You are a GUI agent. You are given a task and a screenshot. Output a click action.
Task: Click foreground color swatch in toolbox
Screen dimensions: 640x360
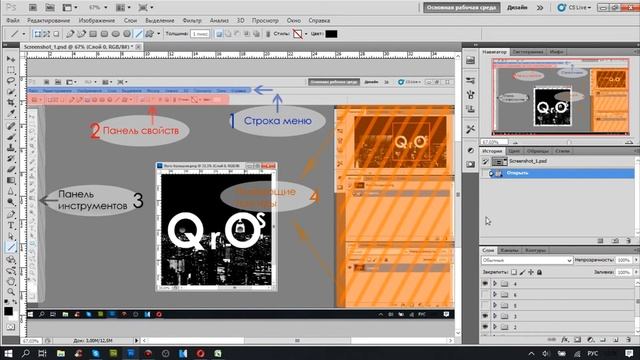pos(8,311)
